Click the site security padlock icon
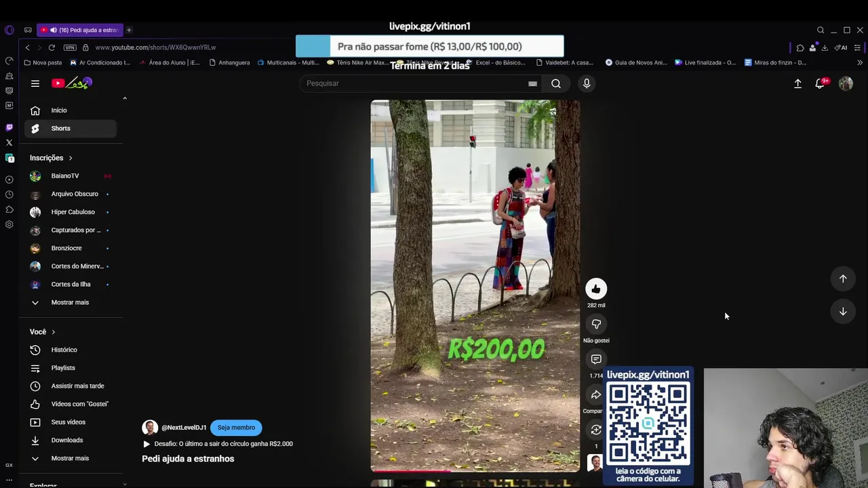Viewport: 868px width, 488px height. (x=85, y=47)
